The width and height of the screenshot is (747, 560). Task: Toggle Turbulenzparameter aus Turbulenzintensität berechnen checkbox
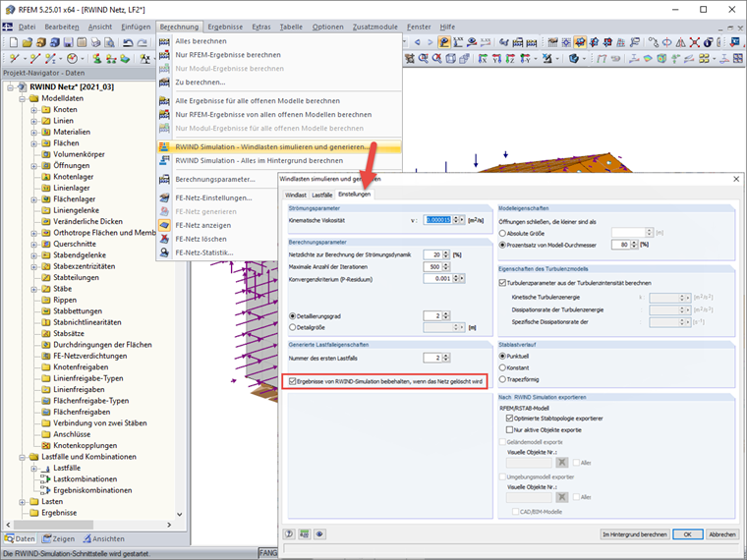coord(502,283)
